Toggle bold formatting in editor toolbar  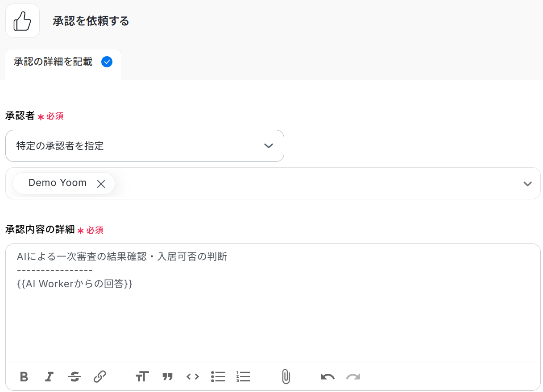24,377
